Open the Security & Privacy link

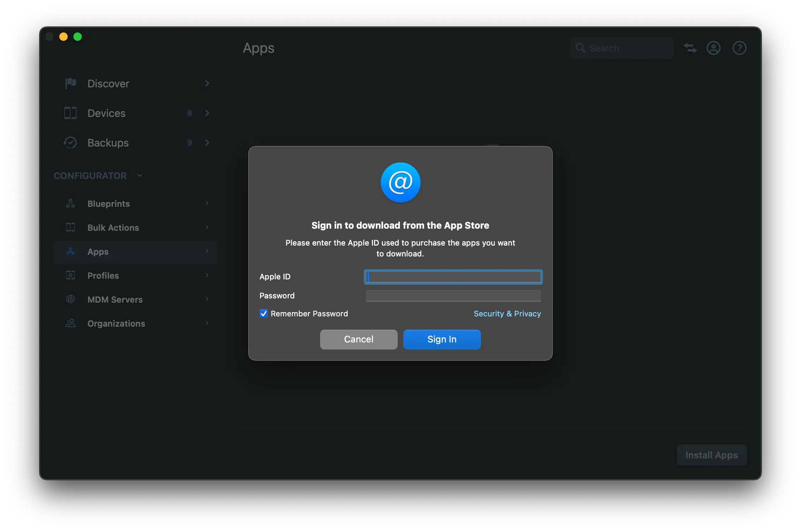pyautogui.click(x=507, y=313)
